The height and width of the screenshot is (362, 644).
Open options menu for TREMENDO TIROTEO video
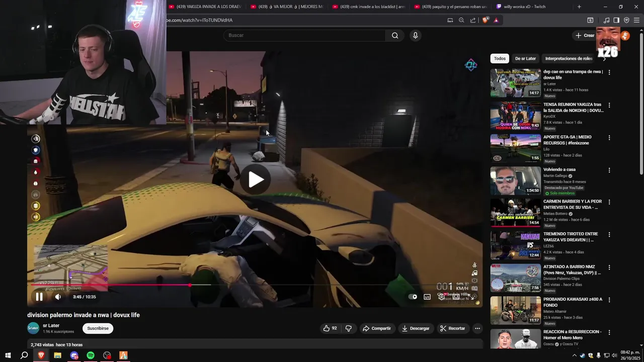[609, 235]
